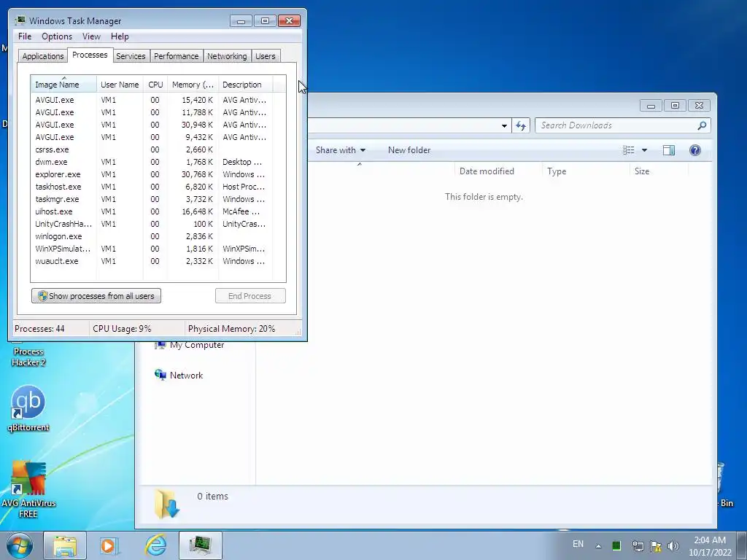The height and width of the screenshot is (560, 747).
Task: Open the view options dropdown arrow
Action: (645, 150)
